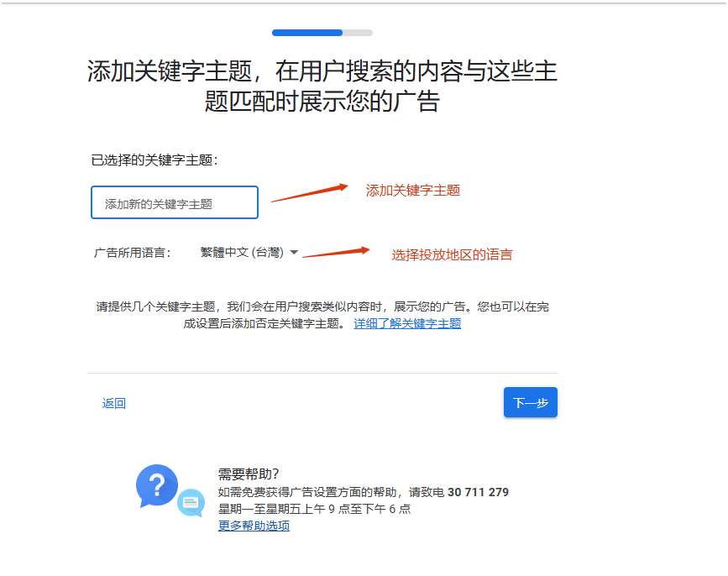Viewport: 728px width, 576px height.
Task: Click the page heading 添加关键字主题
Action: pos(322,86)
